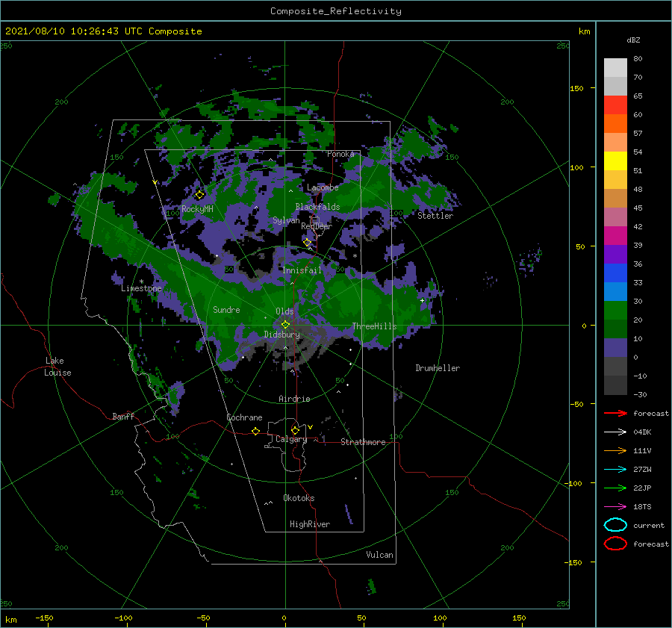The width and height of the screenshot is (672, 628).
Task: Click the Okotoks label
Action: pos(299,498)
